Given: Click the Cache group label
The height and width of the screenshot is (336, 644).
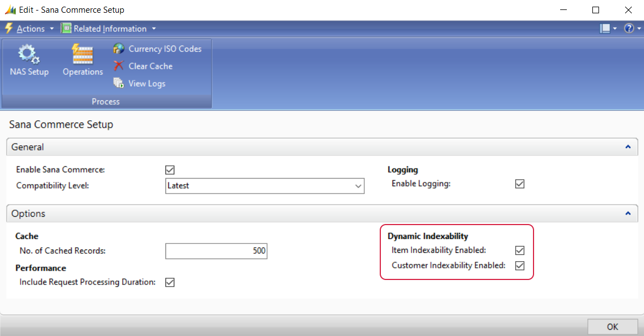Looking at the screenshot, I should click(x=27, y=236).
